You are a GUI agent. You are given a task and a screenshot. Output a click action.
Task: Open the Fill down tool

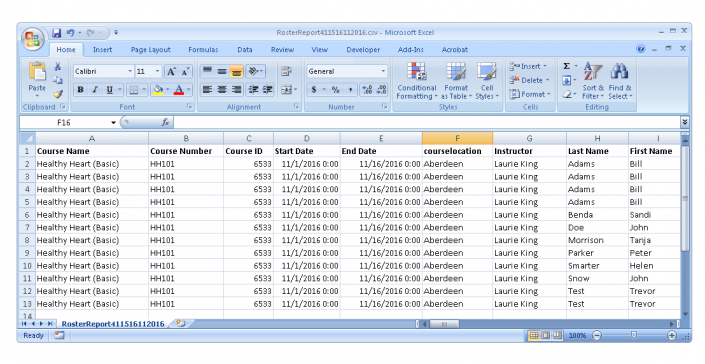pyautogui.click(x=567, y=80)
